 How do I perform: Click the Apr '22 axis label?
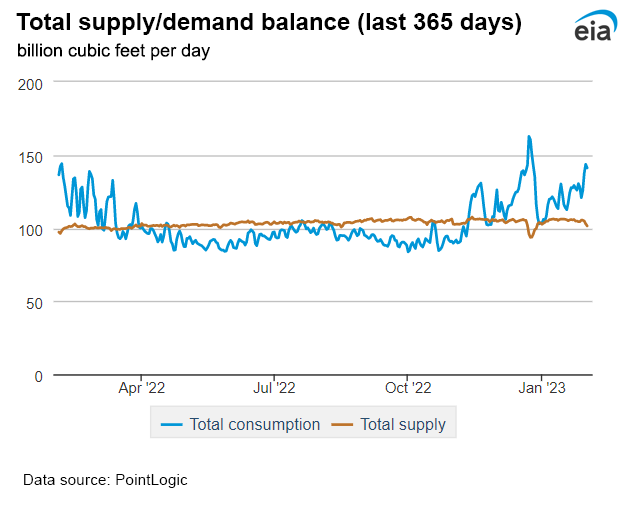click(142, 388)
